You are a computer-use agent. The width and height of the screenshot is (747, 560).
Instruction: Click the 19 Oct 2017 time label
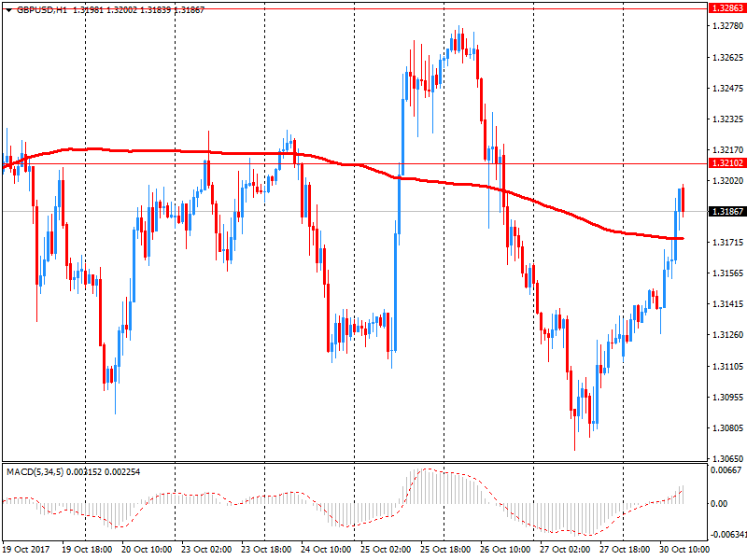point(26,549)
